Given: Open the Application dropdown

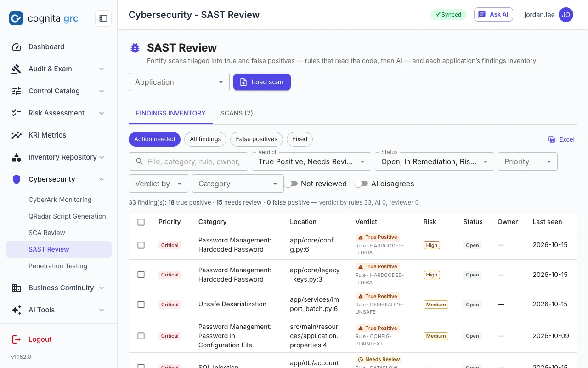Looking at the screenshot, I should pyautogui.click(x=179, y=82).
